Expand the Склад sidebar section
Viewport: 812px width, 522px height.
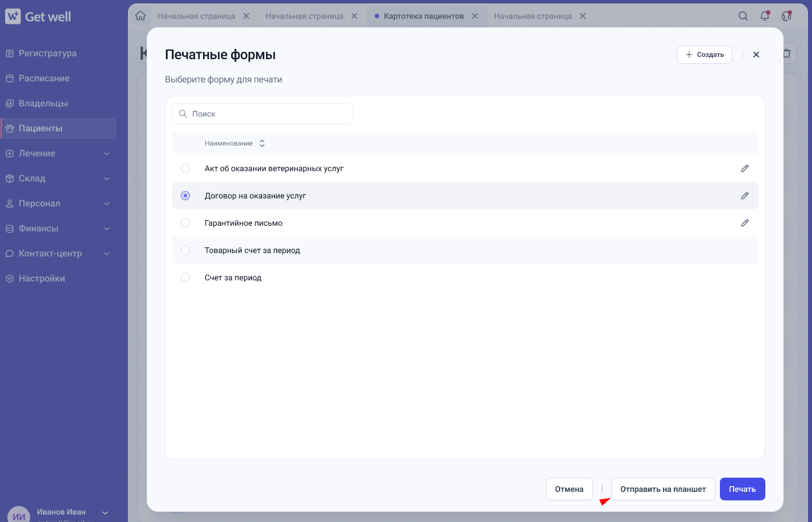pyautogui.click(x=107, y=179)
